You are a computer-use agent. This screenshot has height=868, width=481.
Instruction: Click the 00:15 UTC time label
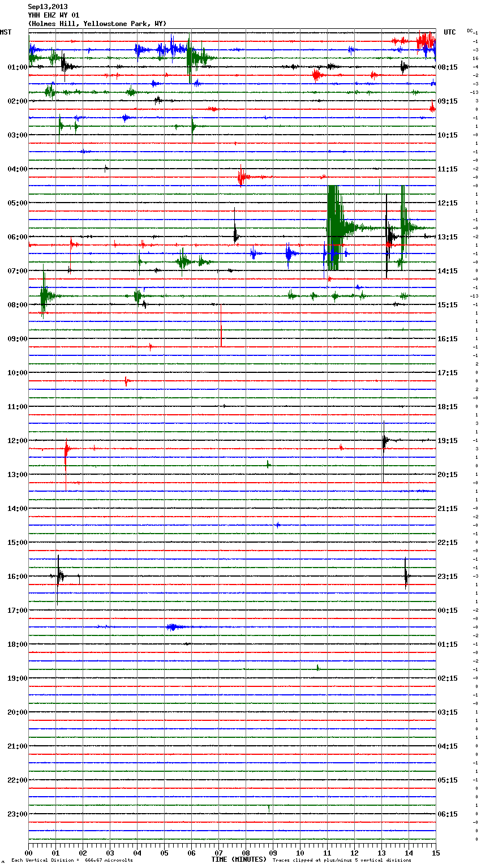(448, 611)
